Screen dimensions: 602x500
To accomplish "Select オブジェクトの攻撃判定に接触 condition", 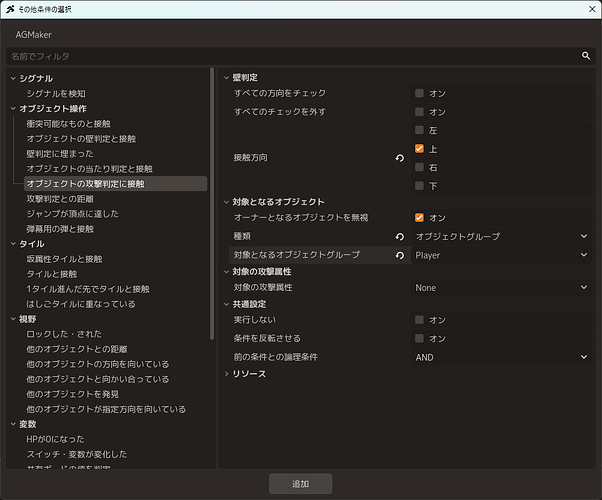I will point(116,184).
